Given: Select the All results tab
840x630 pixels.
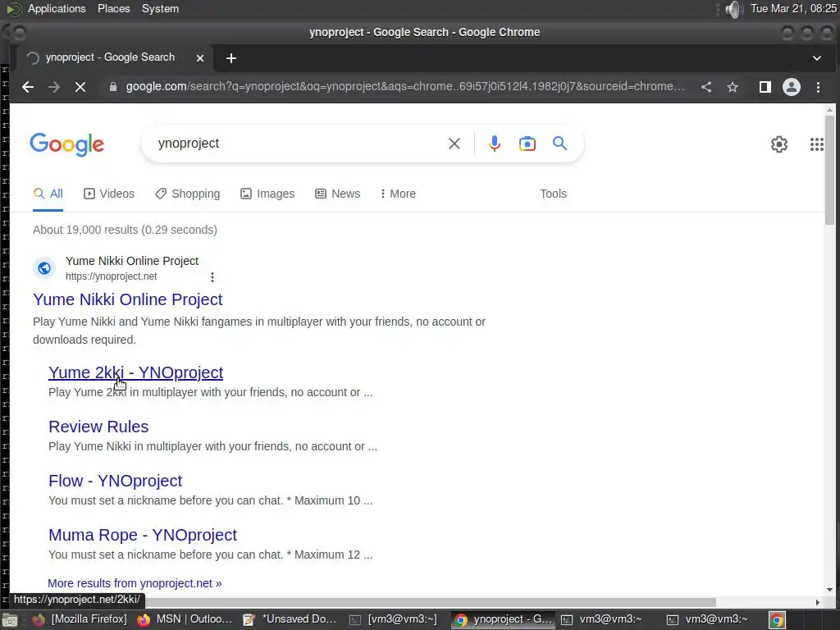Looking at the screenshot, I should point(48,194).
